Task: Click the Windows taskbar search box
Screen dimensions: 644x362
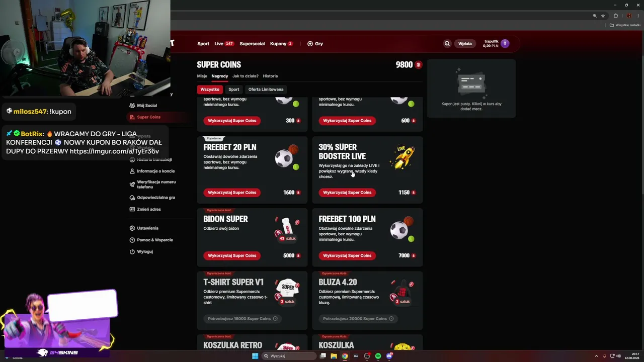Action: pos(289,356)
